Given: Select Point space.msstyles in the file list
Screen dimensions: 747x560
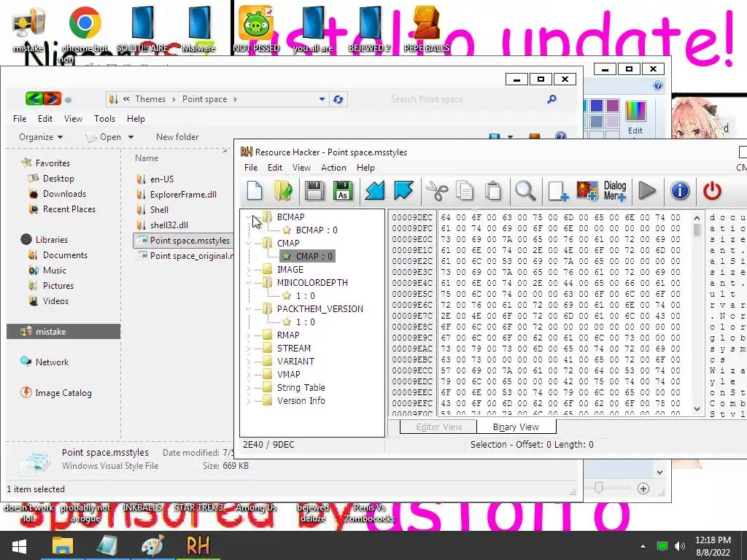Looking at the screenshot, I should point(183,241).
